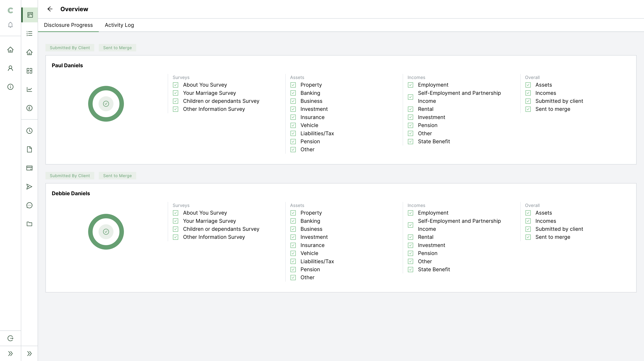Open the line chart icon in the sidebar
The image size is (644, 361).
[29, 89]
